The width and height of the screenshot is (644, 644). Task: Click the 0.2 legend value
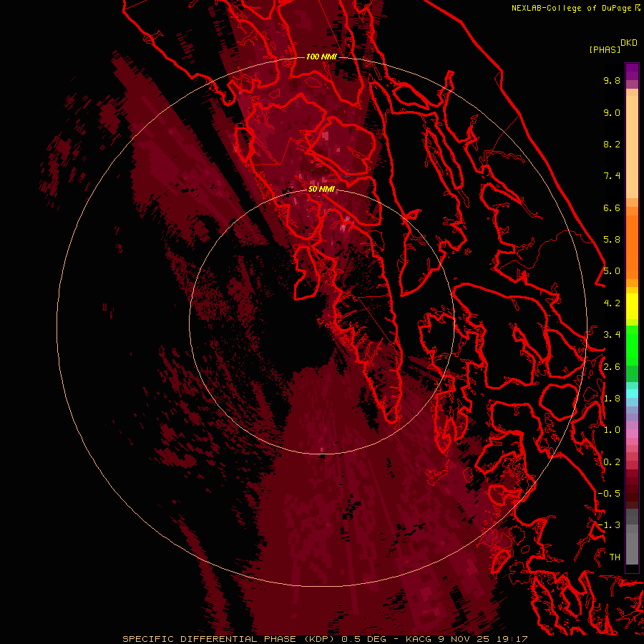tap(612, 462)
